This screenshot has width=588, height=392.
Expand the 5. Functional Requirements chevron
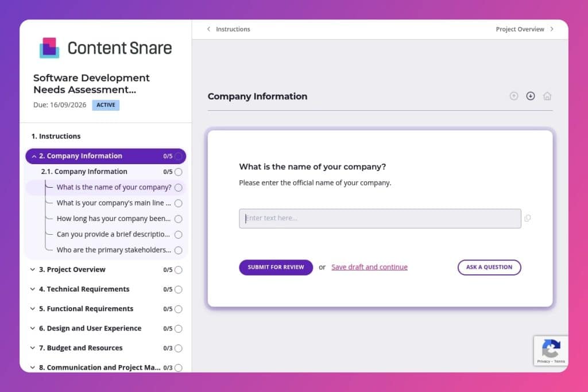tap(33, 308)
